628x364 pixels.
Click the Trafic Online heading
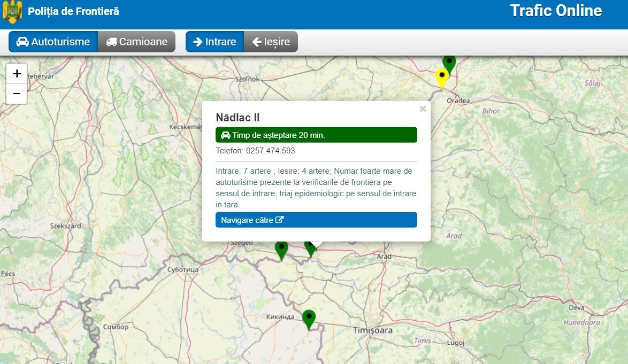[x=556, y=11]
